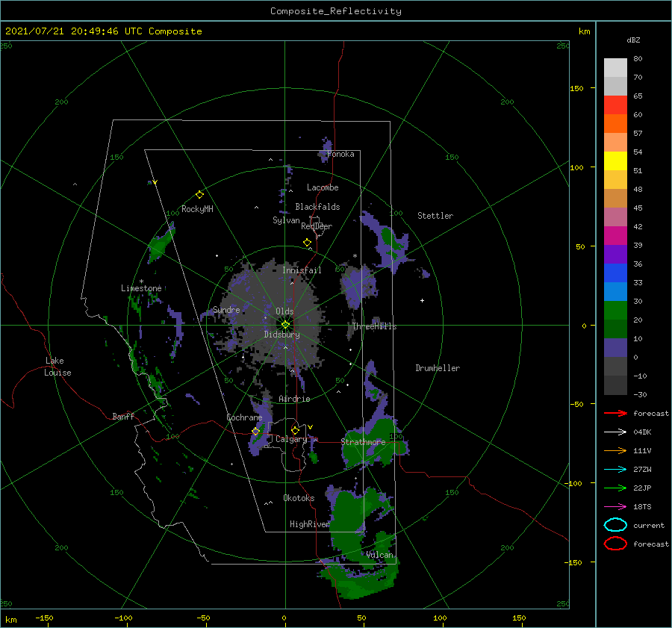Select the Drumheller label on the map

click(x=438, y=368)
